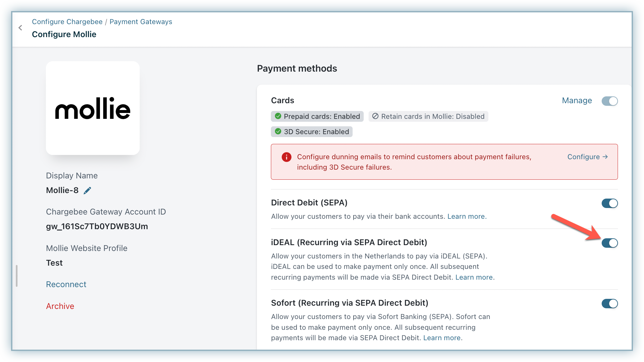Click Reconnect link for Mollie
Image resolution: width=644 pixels, height=362 pixels.
66,284
